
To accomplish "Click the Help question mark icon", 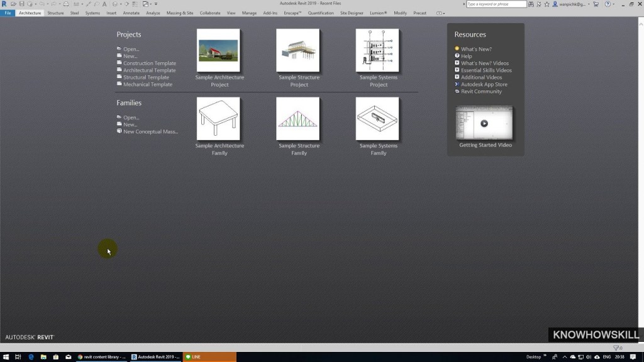I will pos(608,4).
